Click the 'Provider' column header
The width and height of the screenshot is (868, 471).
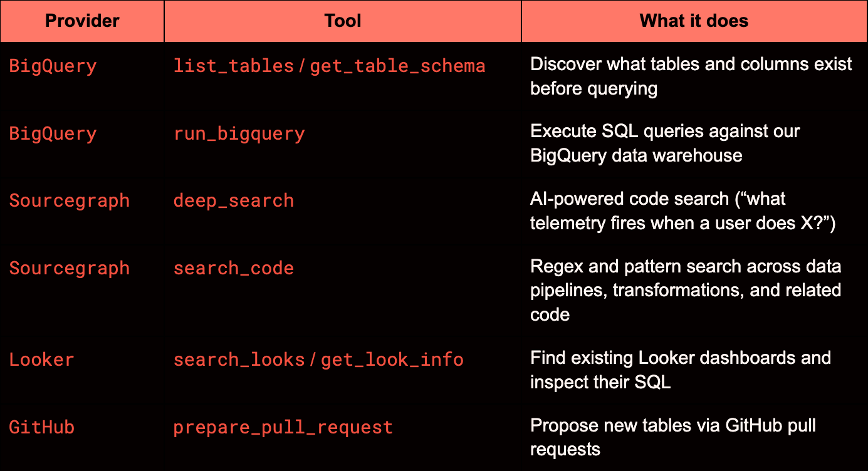click(x=82, y=21)
